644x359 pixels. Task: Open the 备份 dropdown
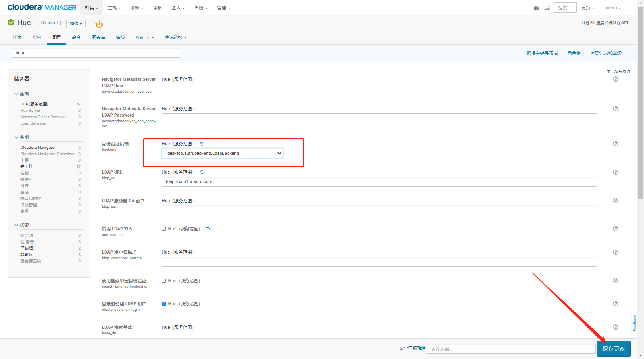[201, 8]
